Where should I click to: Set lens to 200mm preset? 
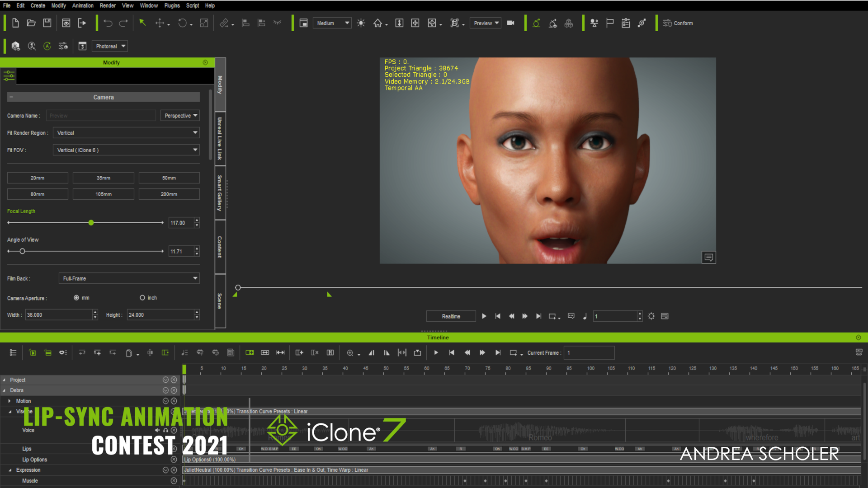(x=169, y=194)
